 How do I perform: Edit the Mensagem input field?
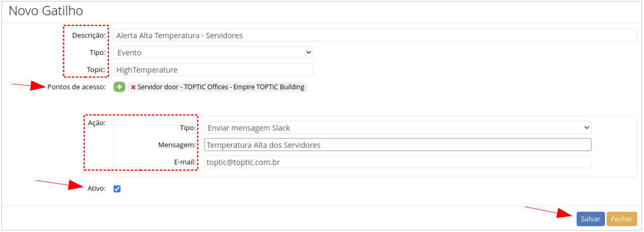(x=397, y=145)
